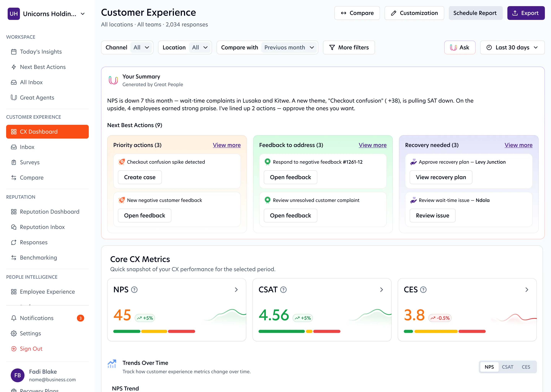The image size is (551, 392).
Task: Click the Great Agents logo icon
Action: pyautogui.click(x=14, y=97)
